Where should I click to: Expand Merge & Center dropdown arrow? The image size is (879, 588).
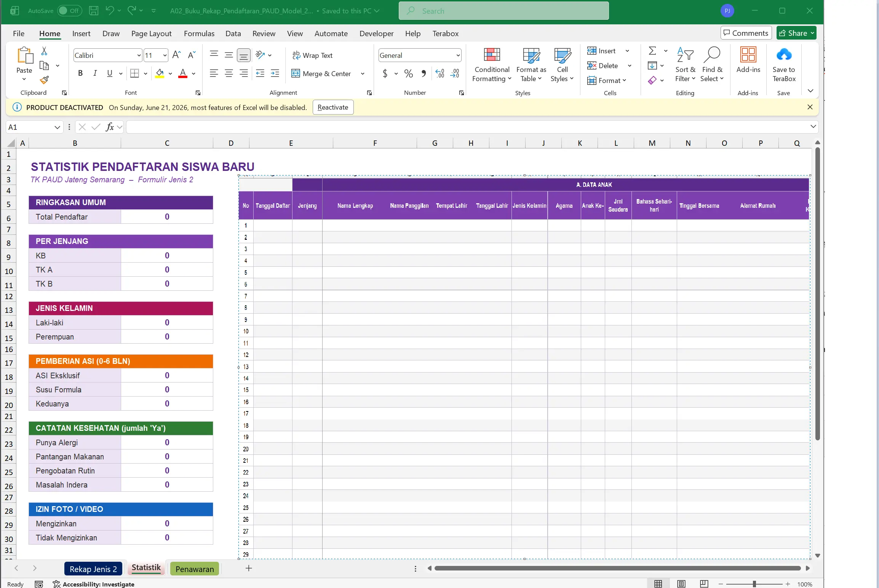tap(363, 74)
